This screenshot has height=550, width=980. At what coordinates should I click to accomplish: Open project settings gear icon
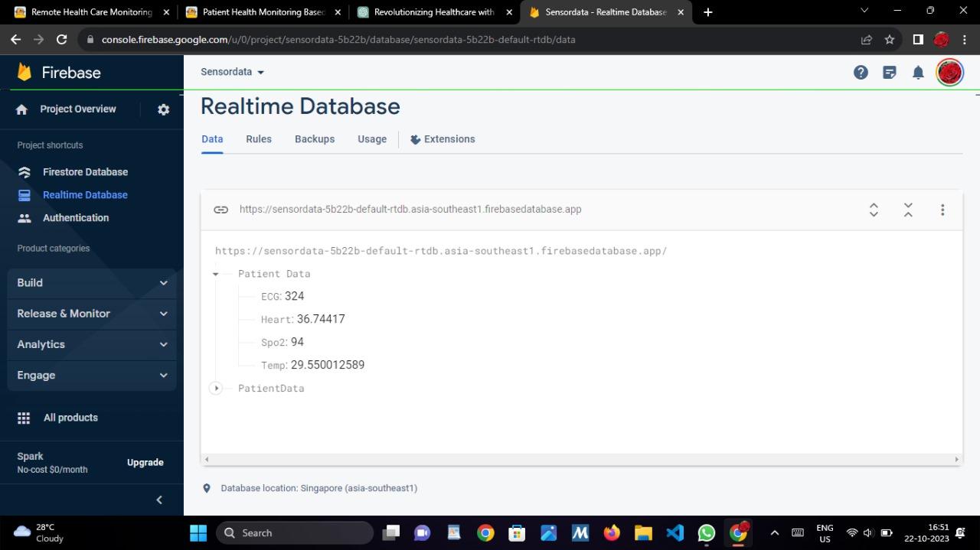[163, 109]
